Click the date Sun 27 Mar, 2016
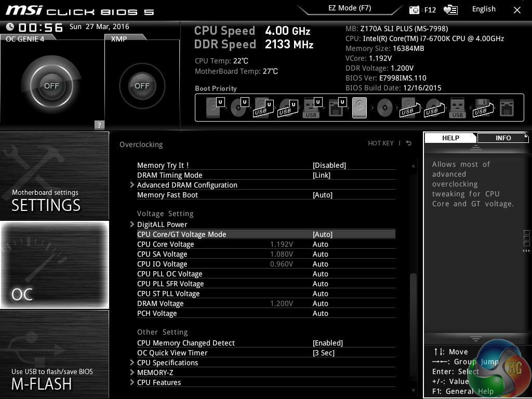Image resolution: width=532 pixels, height=399 pixels. tap(99, 26)
